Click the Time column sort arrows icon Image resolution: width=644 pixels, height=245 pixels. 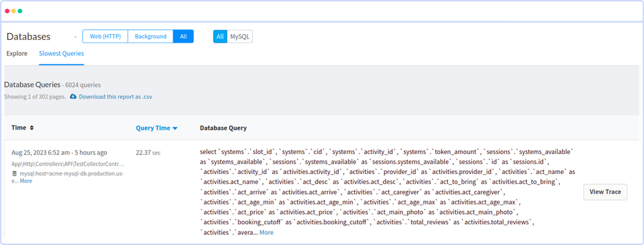click(32, 128)
